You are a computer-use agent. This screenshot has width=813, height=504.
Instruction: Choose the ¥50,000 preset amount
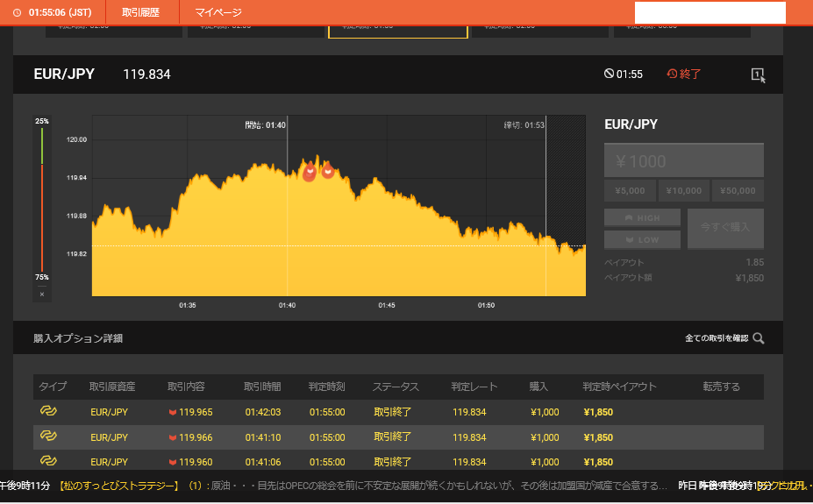pos(738,191)
